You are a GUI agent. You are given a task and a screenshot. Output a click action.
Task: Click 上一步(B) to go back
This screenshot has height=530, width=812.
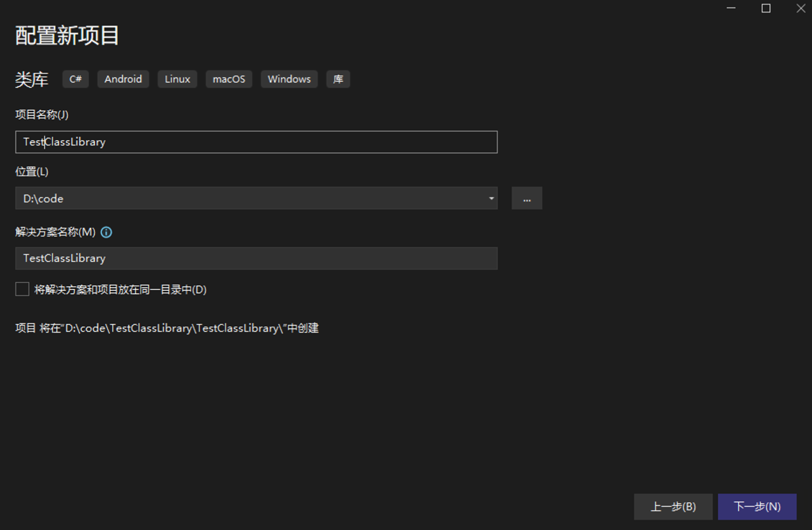673,507
